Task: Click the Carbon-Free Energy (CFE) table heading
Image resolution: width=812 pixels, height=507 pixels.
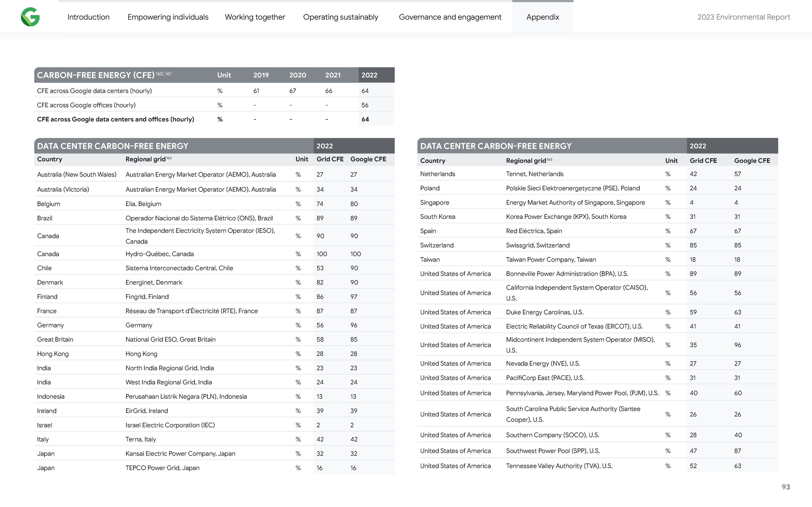Action: (x=96, y=75)
